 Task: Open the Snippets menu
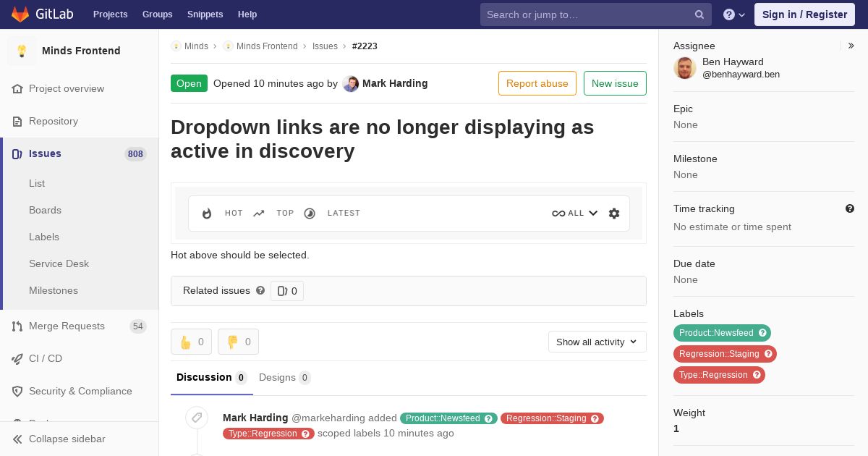[x=205, y=14]
